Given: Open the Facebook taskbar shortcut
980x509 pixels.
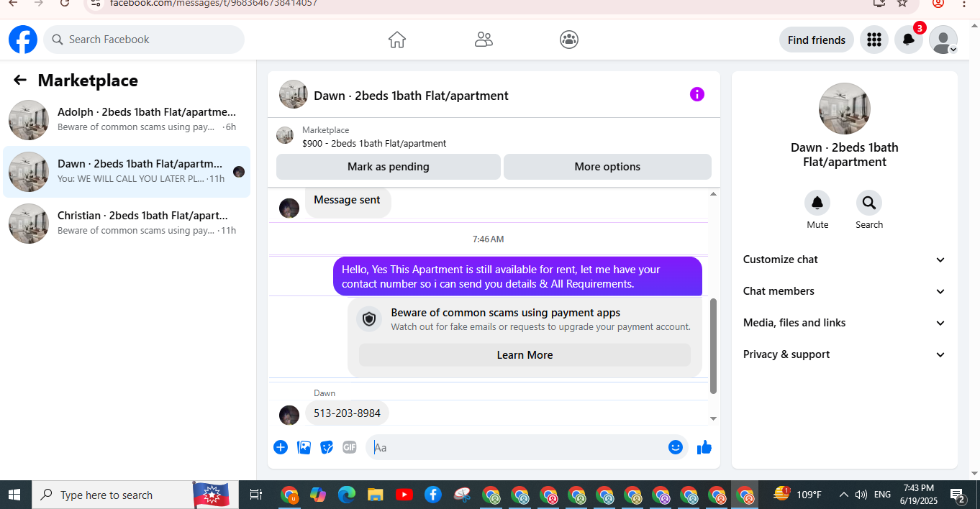Looking at the screenshot, I should tap(432, 495).
